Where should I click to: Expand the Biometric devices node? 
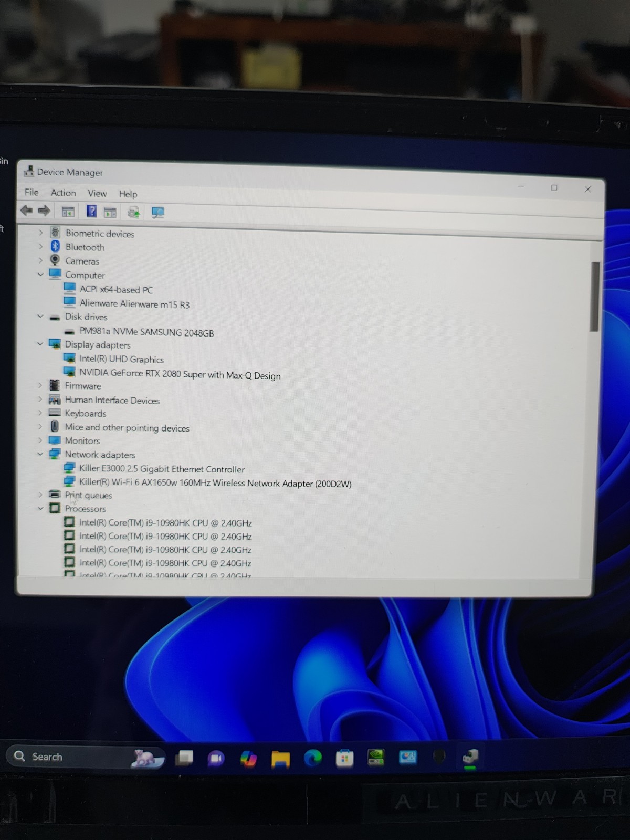click(x=40, y=232)
